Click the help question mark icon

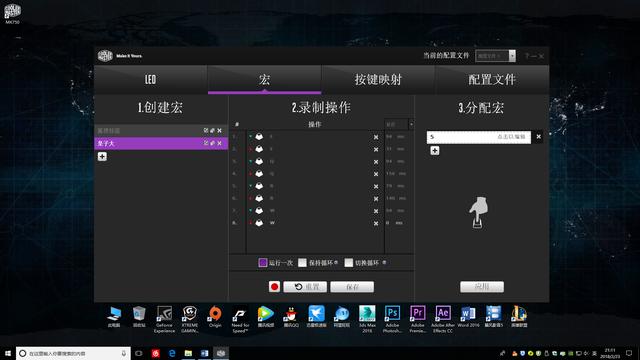tap(527, 56)
